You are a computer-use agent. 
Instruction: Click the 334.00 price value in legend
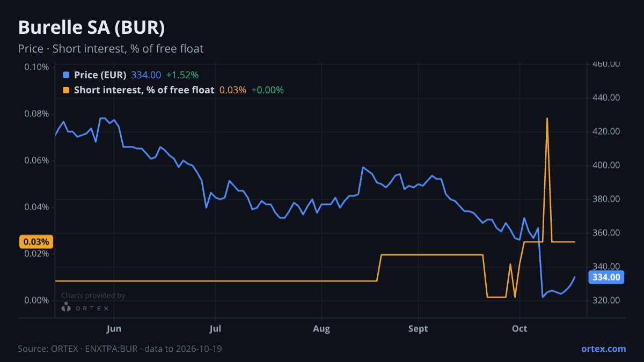pyautogui.click(x=146, y=75)
